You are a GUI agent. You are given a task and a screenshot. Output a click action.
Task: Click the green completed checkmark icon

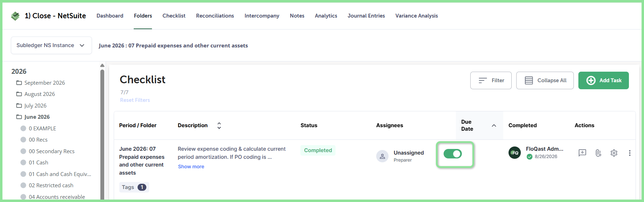point(529,157)
